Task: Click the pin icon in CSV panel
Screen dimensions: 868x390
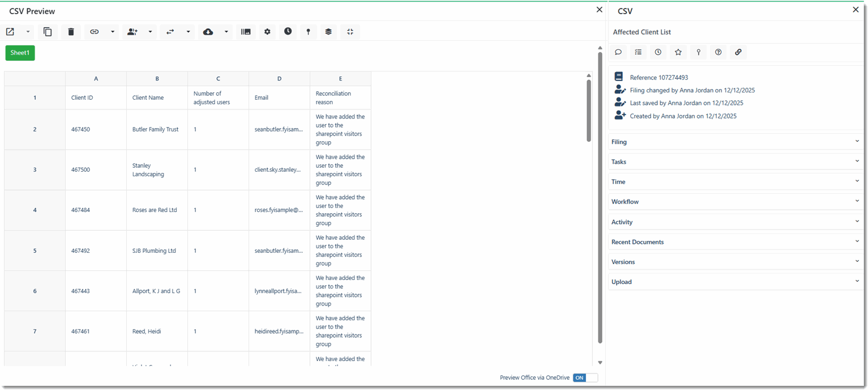Action: point(699,52)
